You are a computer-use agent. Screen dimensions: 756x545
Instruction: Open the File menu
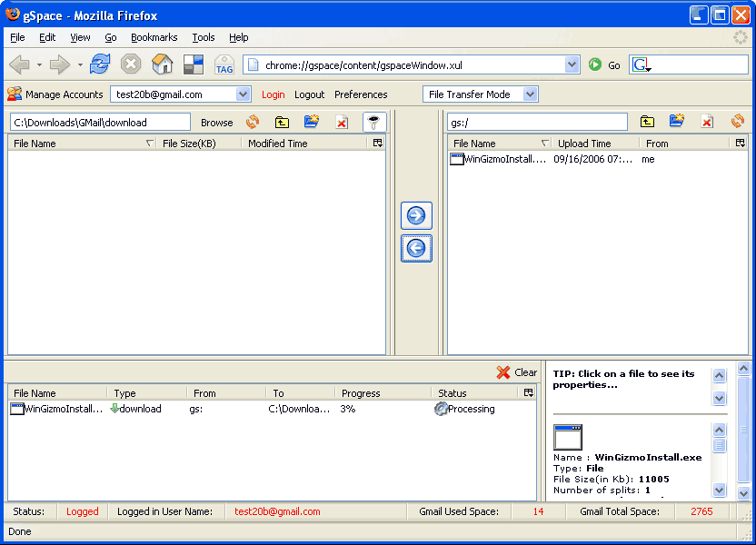pyautogui.click(x=17, y=37)
